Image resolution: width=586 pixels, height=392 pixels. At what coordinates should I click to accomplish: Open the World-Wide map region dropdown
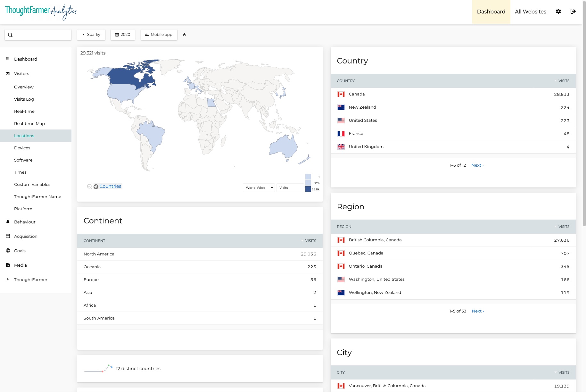[x=259, y=188]
